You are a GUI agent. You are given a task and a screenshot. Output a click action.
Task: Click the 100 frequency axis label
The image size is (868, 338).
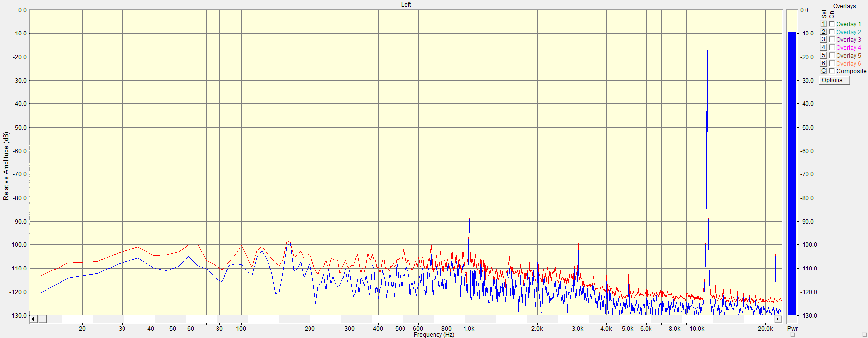point(241,328)
